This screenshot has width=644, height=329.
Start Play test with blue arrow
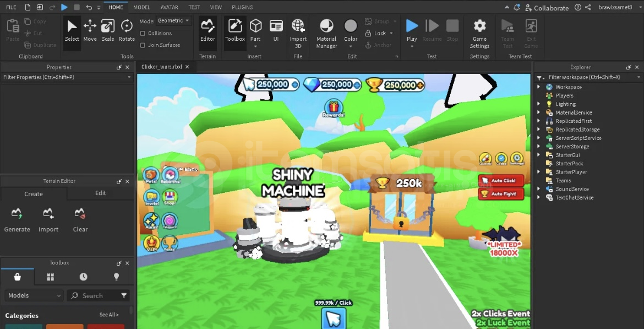coord(412,26)
